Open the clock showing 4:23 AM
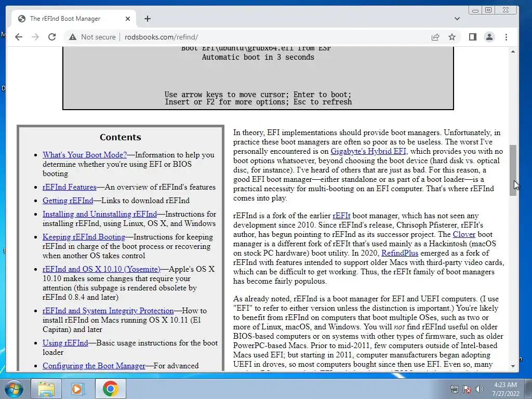 [506, 389]
